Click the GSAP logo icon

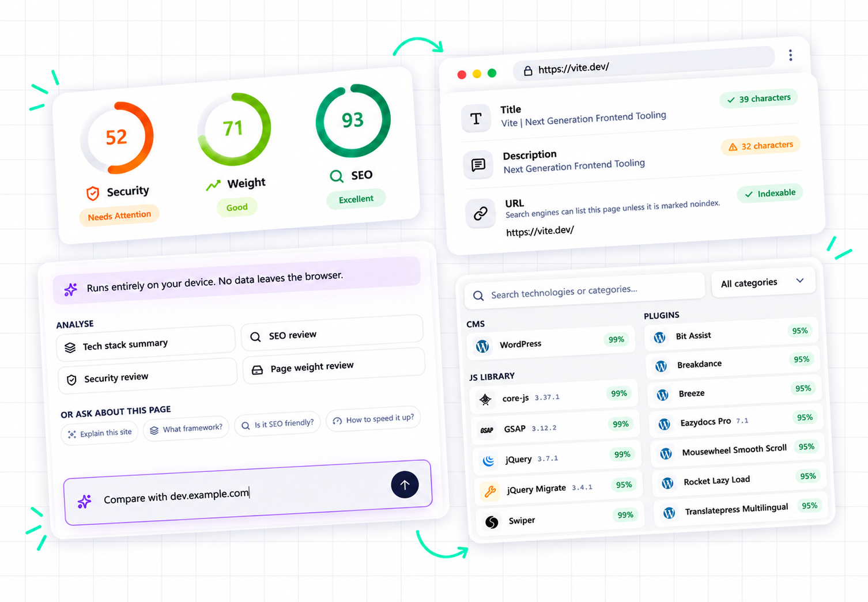pyautogui.click(x=487, y=430)
